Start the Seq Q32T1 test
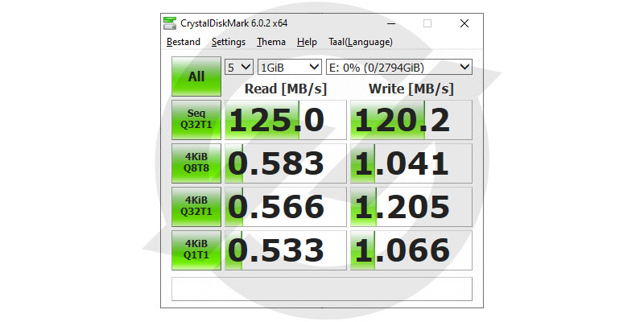The image size is (644, 322). (196, 120)
